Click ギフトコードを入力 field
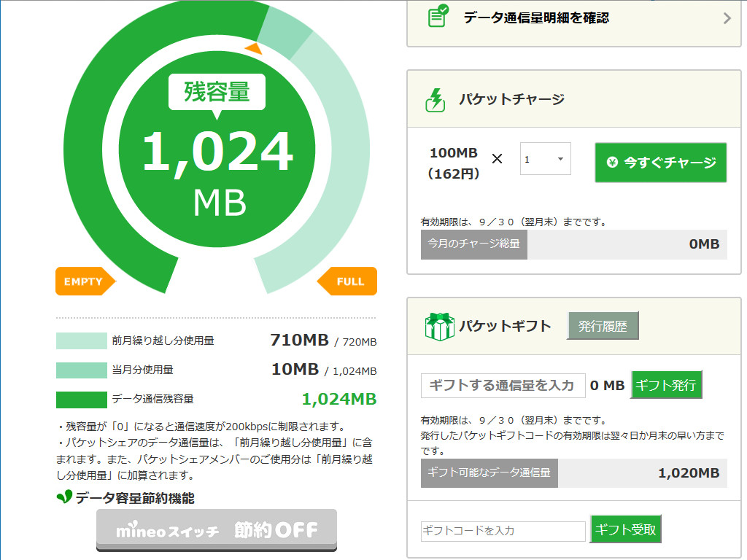Image resolution: width=747 pixels, height=560 pixels. 503,531
